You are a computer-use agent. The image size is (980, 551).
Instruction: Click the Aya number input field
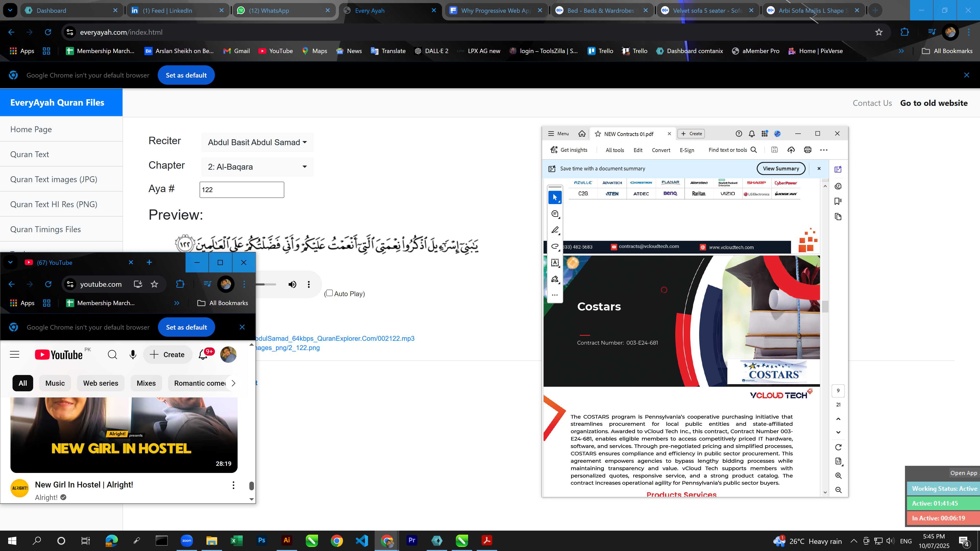click(x=242, y=190)
